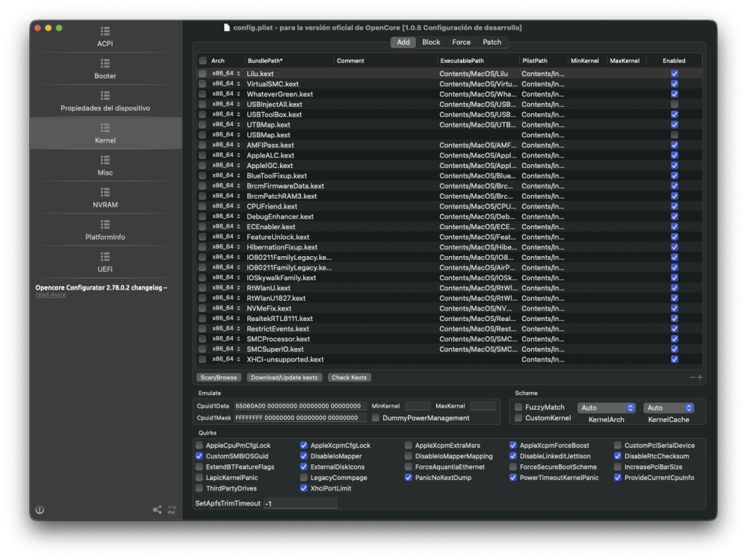Open the NVRAM section icon
This screenshot has height=560, width=747.
(105, 193)
